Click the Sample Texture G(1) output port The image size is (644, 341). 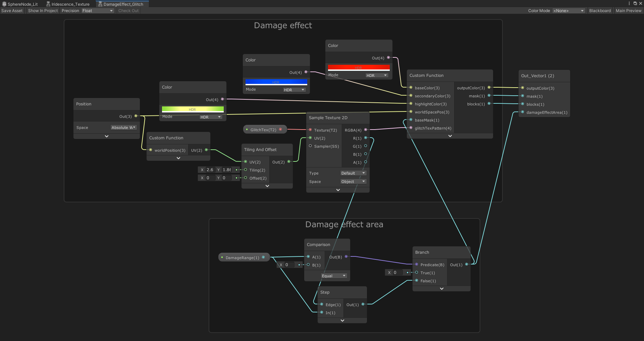point(366,146)
